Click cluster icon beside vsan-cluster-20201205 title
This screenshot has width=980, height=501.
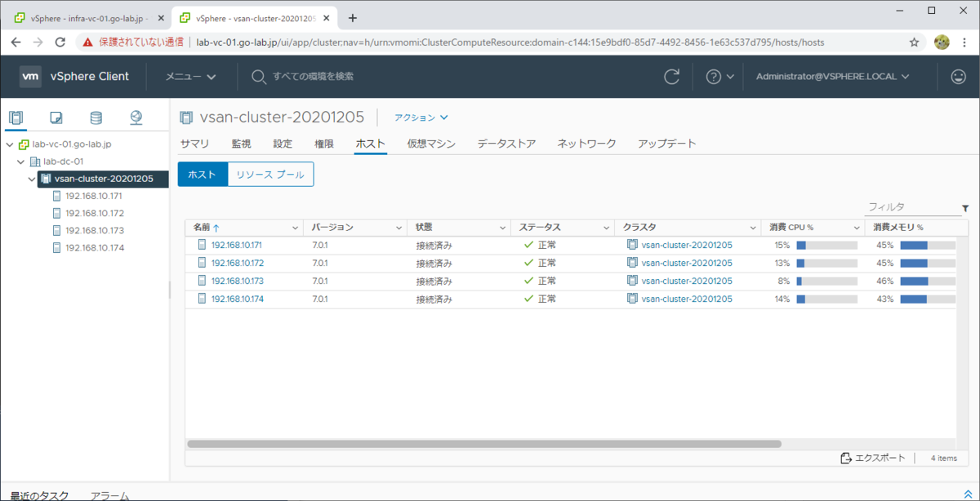186,117
